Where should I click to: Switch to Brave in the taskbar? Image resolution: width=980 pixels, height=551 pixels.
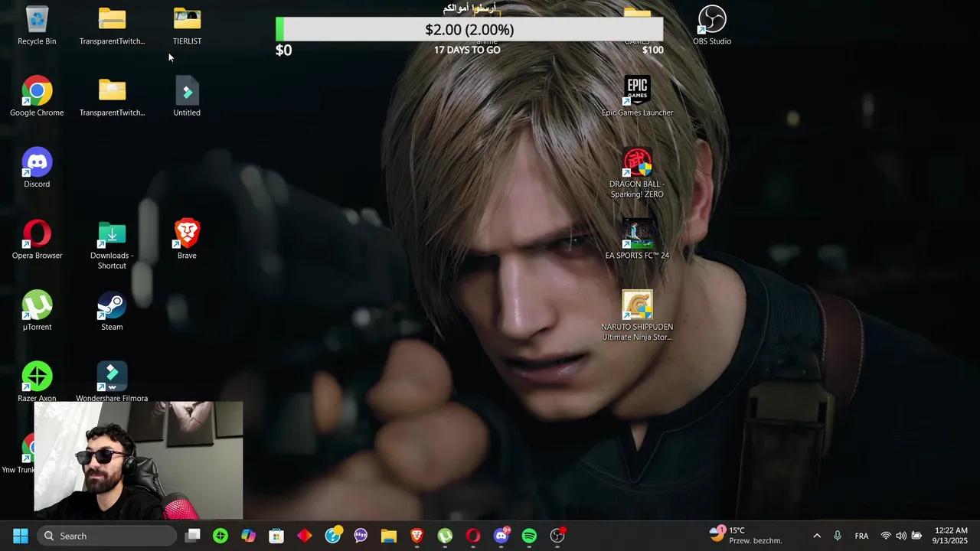coord(417,536)
